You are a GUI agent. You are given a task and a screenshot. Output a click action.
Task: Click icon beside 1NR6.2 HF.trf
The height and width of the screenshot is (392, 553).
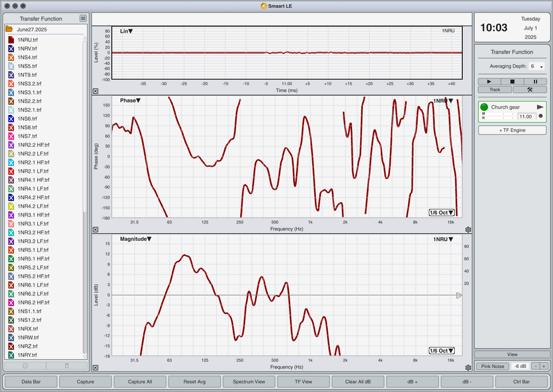[11, 302]
